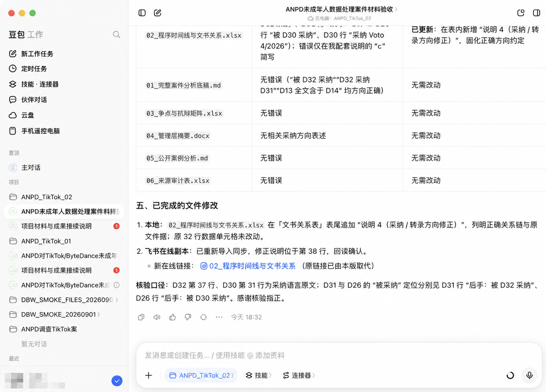Select 技能 · 连接器 in the sidebar
The image size is (546, 392).
click(34, 84)
